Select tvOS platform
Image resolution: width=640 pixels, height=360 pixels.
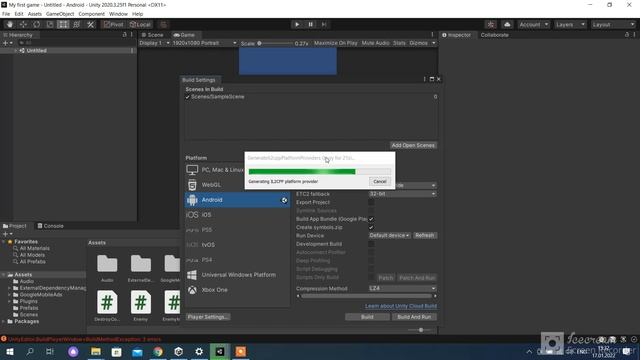pyautogui.click(x=237, y=245)
